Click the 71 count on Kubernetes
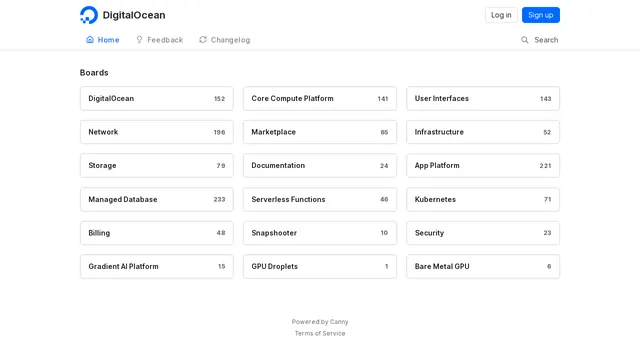 click(x=547, y=199)
